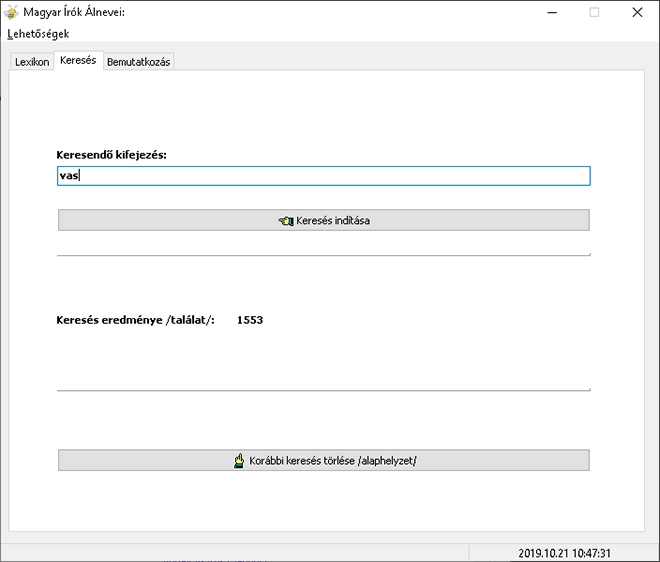Minimize the Magyar Írók Álnevei window
Screen dimensions: 660x562
point(552,13)
